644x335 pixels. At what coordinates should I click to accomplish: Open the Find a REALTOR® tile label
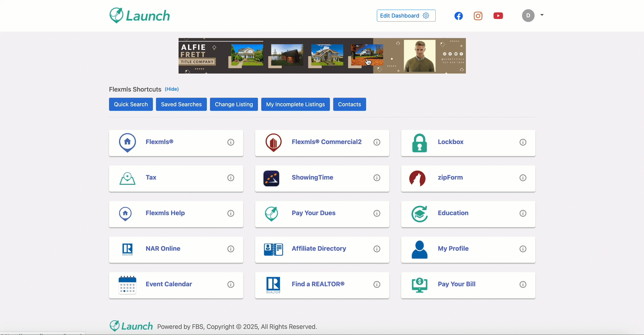coord(318,284)
